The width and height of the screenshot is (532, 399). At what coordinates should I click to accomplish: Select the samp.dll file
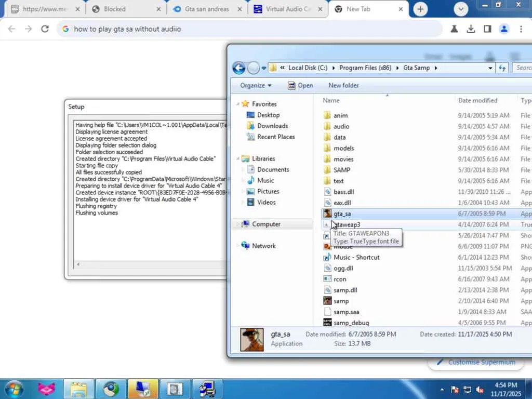pyautogui.click(x=345, y=290)
